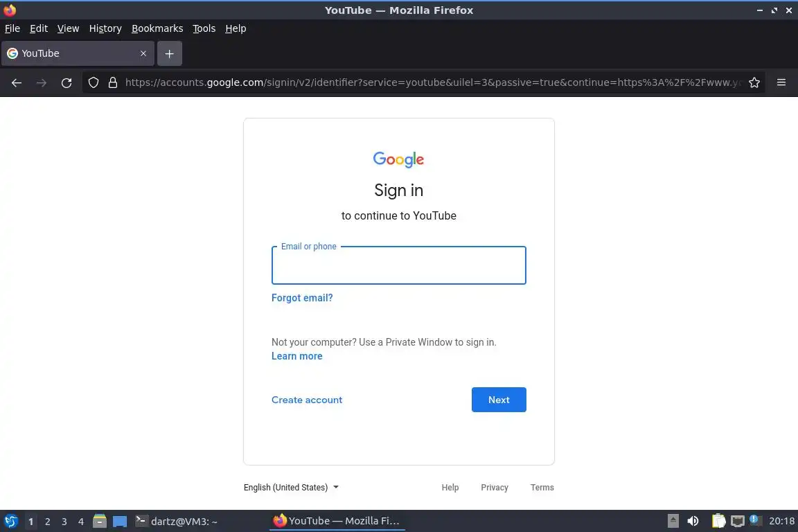Open the Tools menu

pos(204,28)
